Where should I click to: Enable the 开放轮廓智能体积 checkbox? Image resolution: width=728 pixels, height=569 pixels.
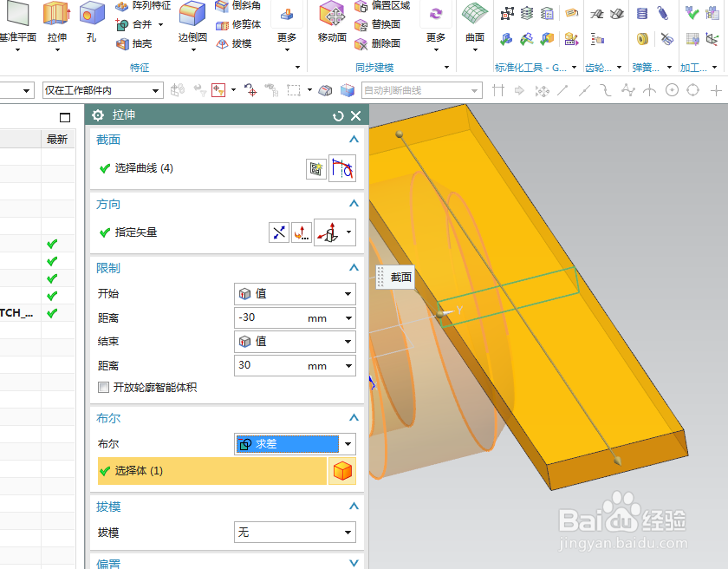coord(101,387)
